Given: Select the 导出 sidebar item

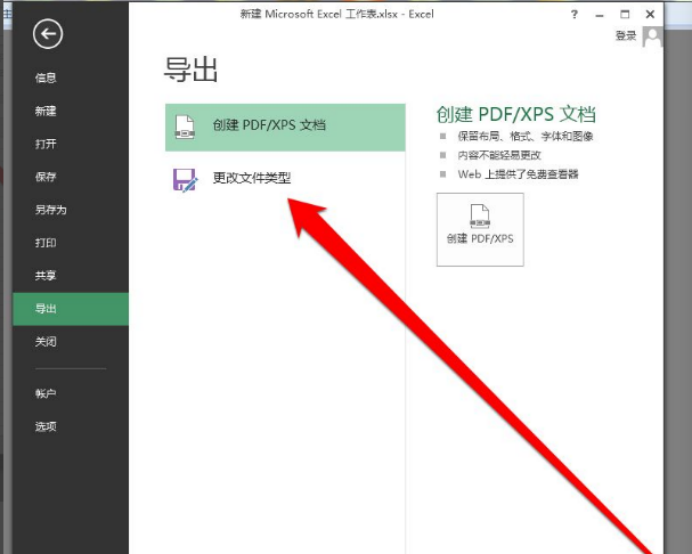Looking at the screenshot, I should click(71, 309).
